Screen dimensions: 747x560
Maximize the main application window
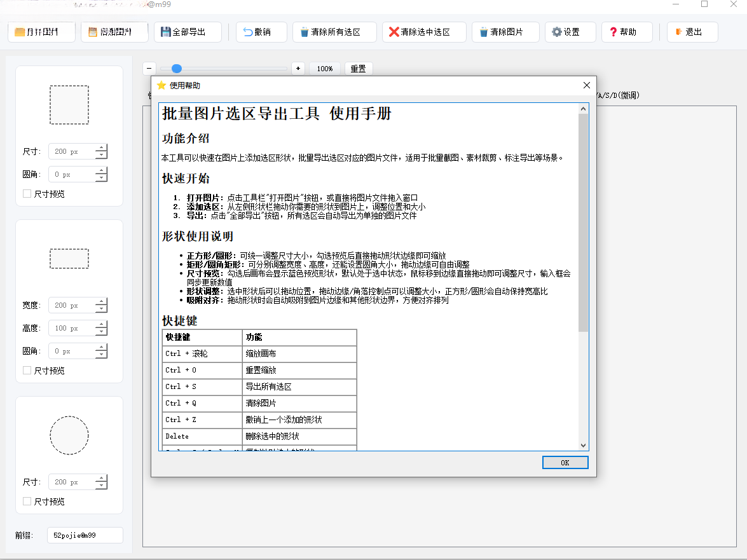(x=704, y=4)
